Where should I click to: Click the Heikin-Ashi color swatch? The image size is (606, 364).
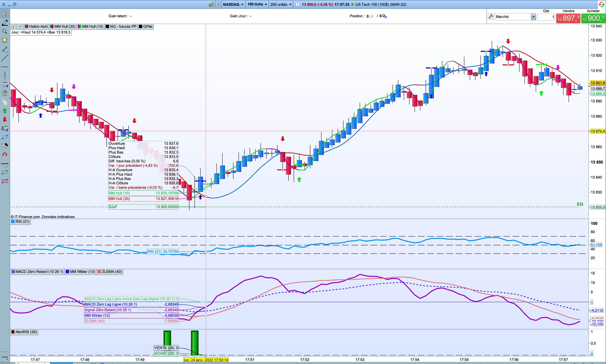pyautogui.click(x=26, y=26)
